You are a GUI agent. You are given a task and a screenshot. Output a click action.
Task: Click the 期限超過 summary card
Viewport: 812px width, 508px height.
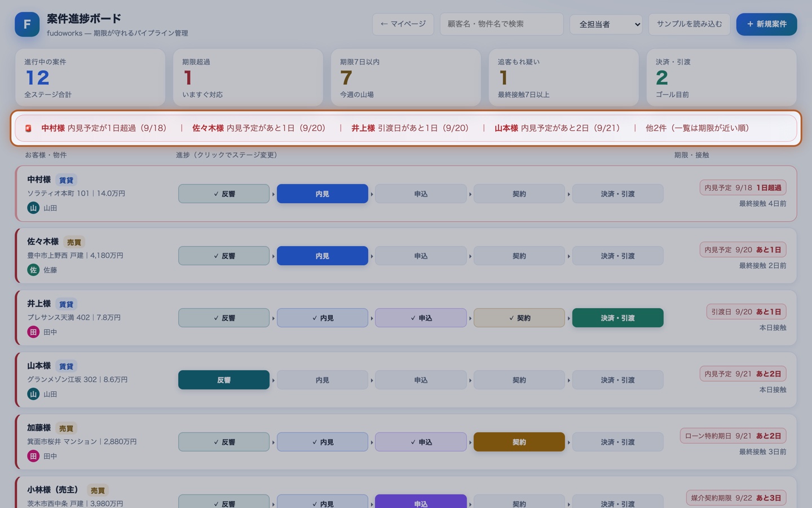tap(248, 77)
